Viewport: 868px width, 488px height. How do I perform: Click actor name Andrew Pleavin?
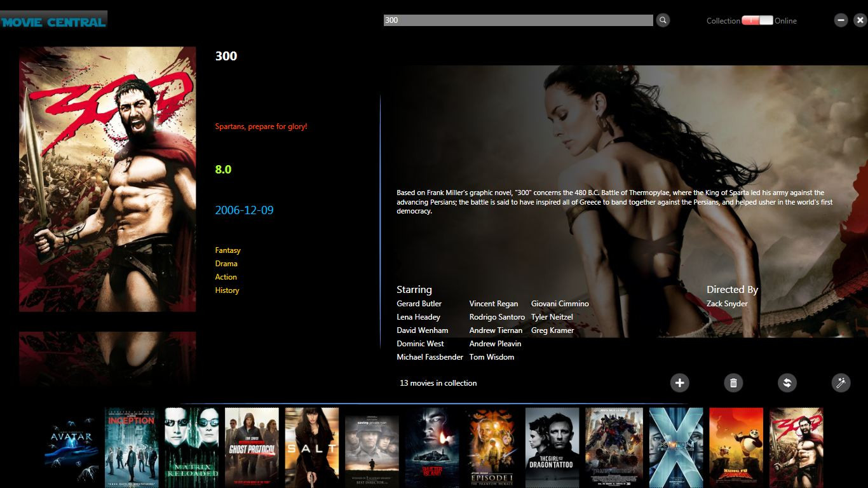coord(495,344)
